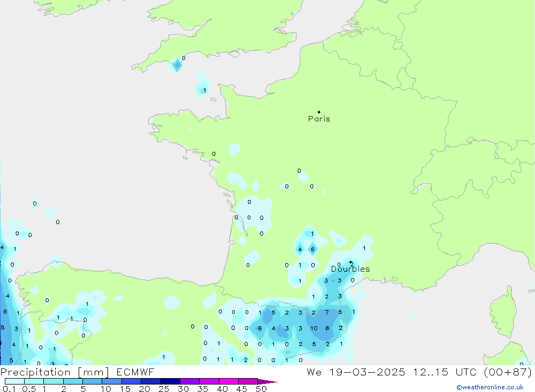535x392 pixels.
Task: Pick the 0.1–0.5 mm lightest cyan legend swatch
Action: tap(14, 381)
